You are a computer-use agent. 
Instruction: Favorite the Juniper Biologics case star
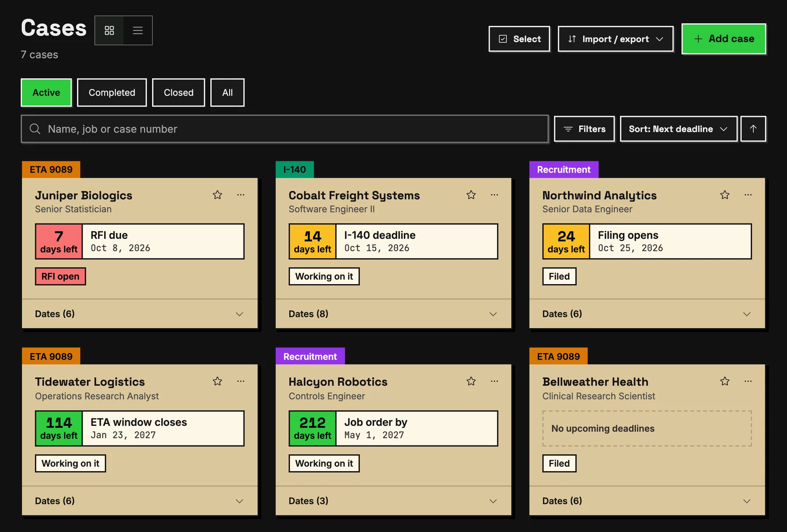[x=217, y=195]
